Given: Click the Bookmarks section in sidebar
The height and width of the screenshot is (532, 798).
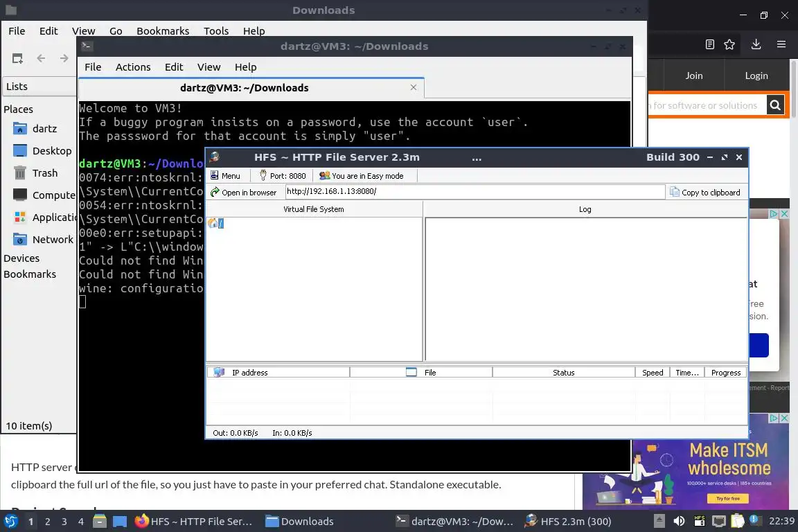Looking at the screenshot, I should click(x=30, y=274).
